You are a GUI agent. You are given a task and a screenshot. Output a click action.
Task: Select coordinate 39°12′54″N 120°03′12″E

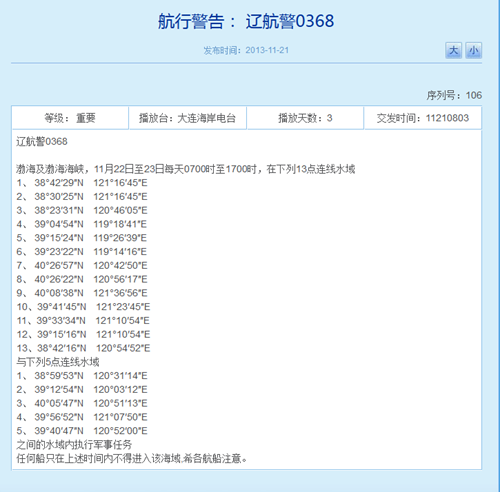[91, 390]
